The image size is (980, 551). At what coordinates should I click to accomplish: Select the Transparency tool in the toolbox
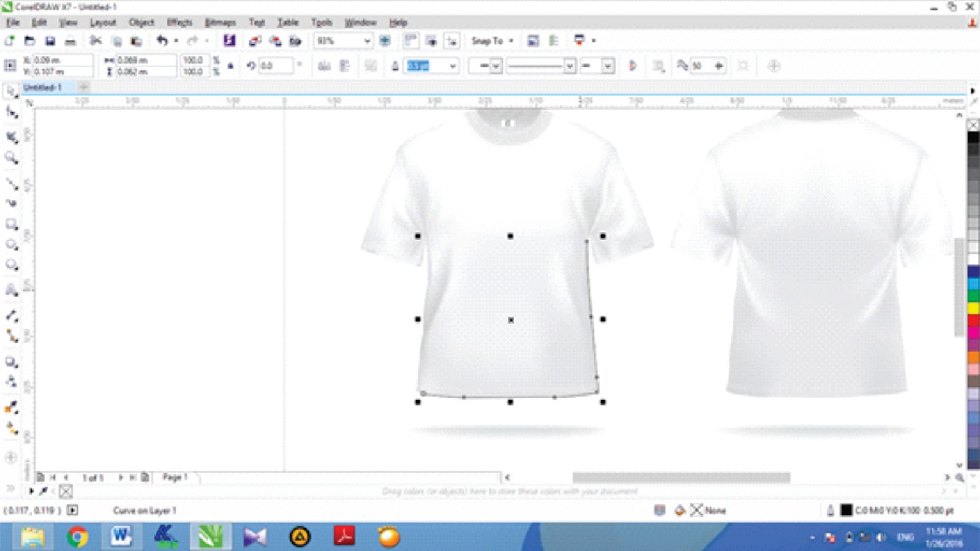pyautogui.click(x=11, y=381)
